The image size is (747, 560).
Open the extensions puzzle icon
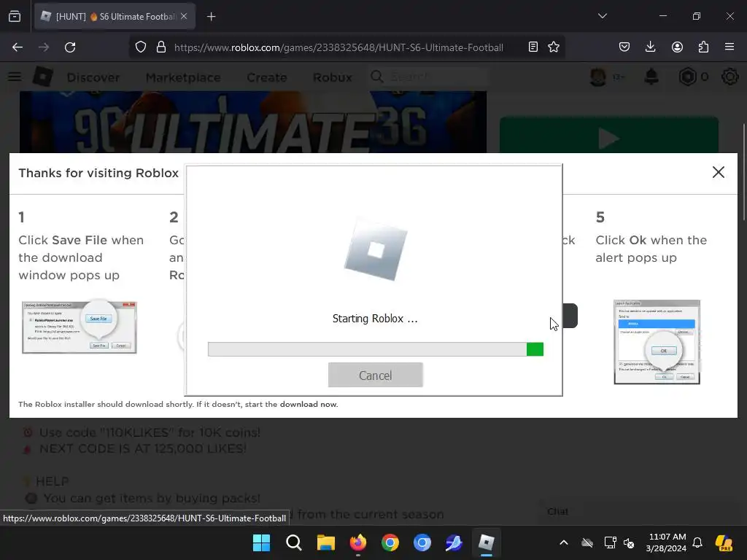tap(703, 47)
